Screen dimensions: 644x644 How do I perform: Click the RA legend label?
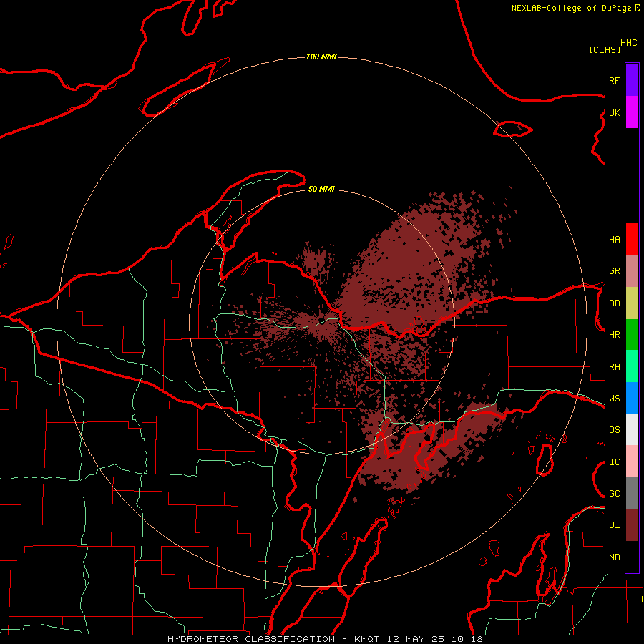point(614,367)
